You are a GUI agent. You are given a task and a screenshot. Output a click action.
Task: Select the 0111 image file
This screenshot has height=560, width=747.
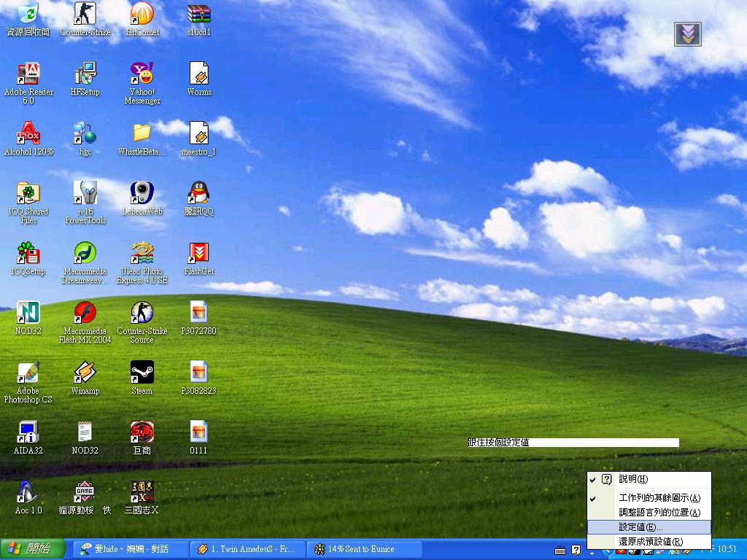pos(198,437)
